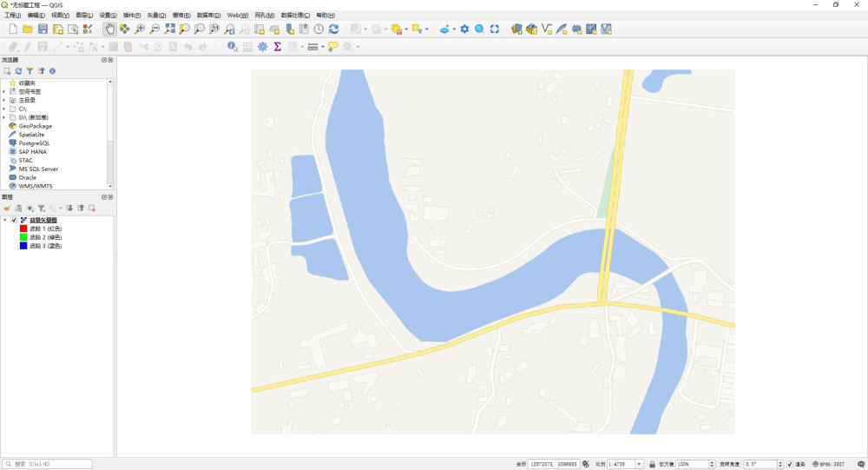Viewport: 868px width, 470px height.
Task: Click the red band 1 color swatch
Action: [23, 228]
